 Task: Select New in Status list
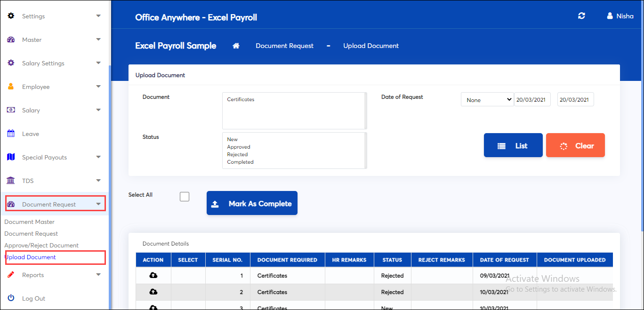click(x=233, y=140)
